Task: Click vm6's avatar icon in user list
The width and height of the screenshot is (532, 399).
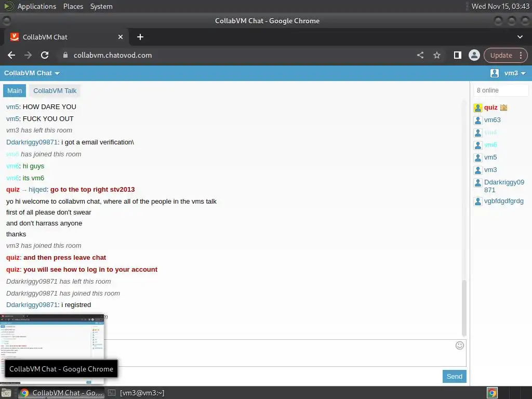Action: pyautogui.click(x=478, y=145)
